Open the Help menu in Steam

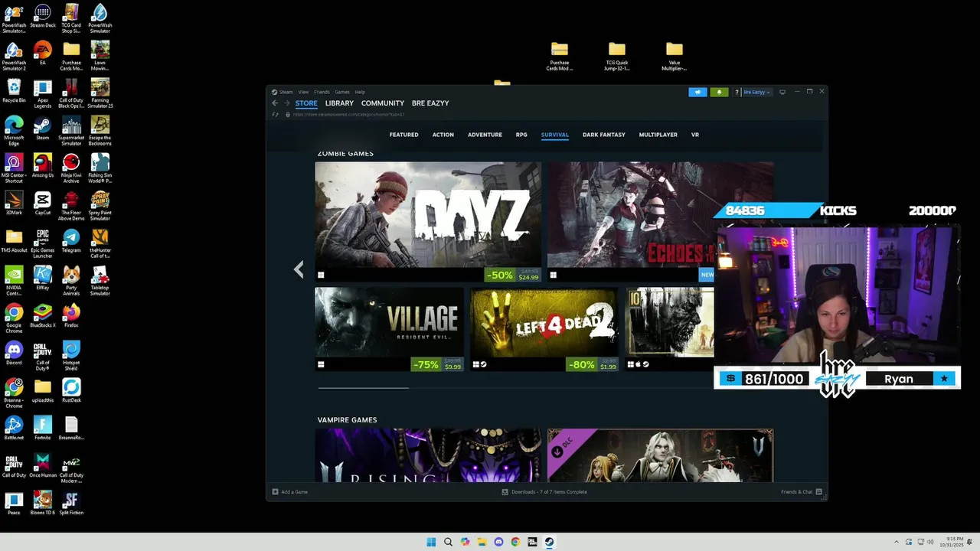[360, 92]
